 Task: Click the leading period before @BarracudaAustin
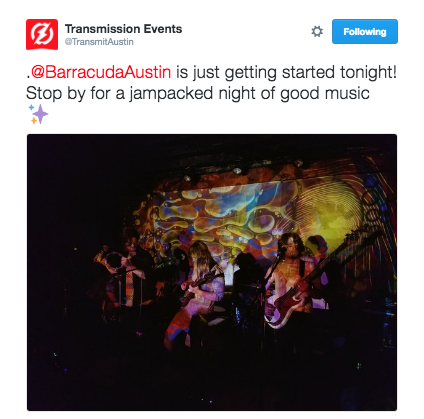pos(28,77)
